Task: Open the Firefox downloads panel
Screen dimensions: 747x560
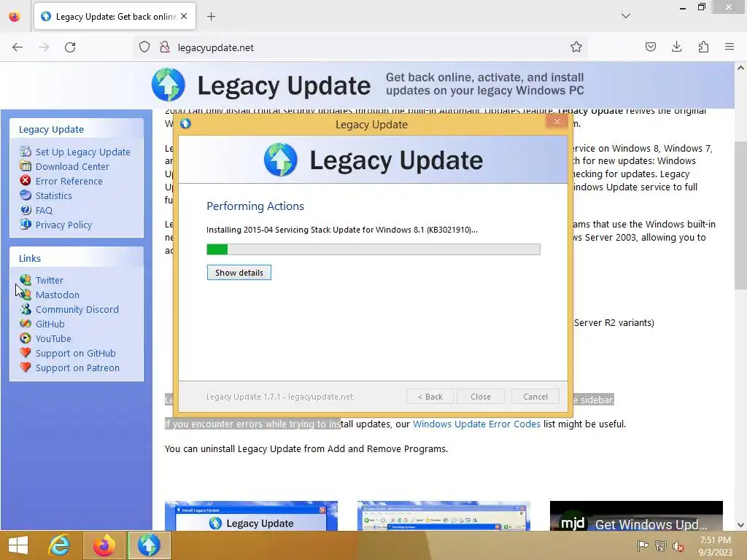Action: click(676, 47)
